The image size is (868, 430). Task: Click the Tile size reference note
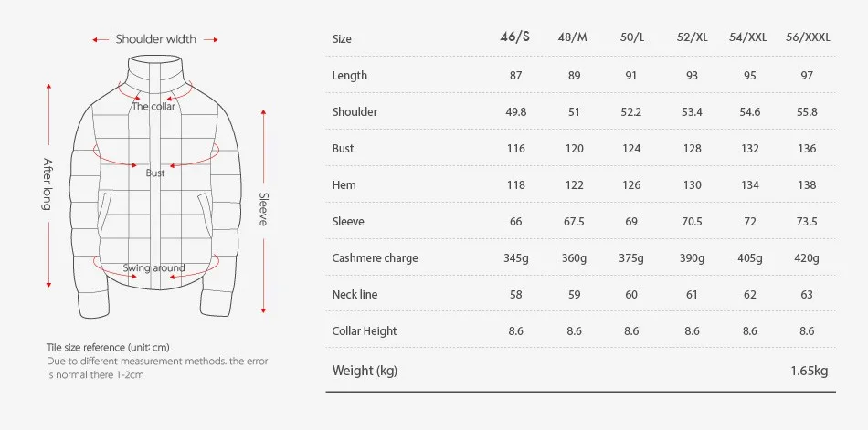click(x=108, y=348)
